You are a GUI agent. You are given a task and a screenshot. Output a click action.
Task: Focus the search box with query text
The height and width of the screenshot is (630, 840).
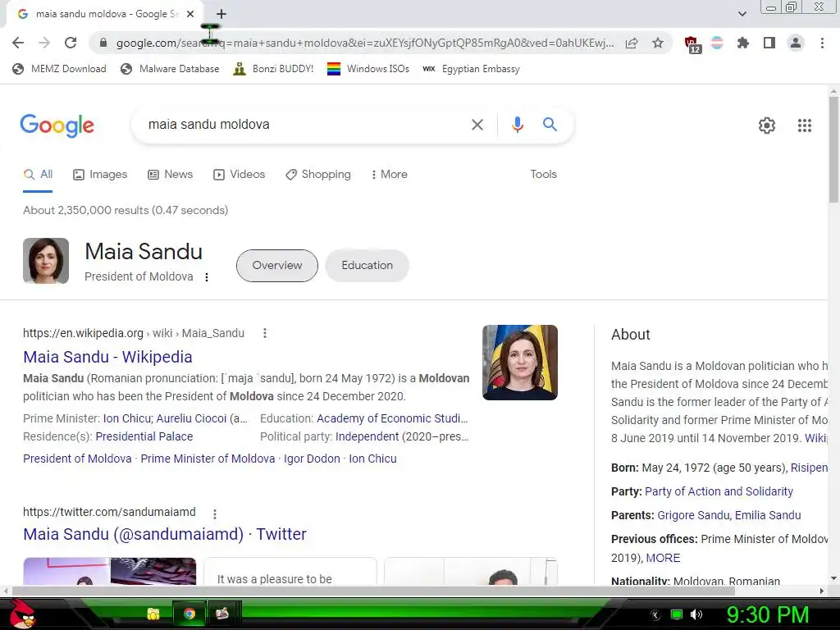(x=300, y=125)
